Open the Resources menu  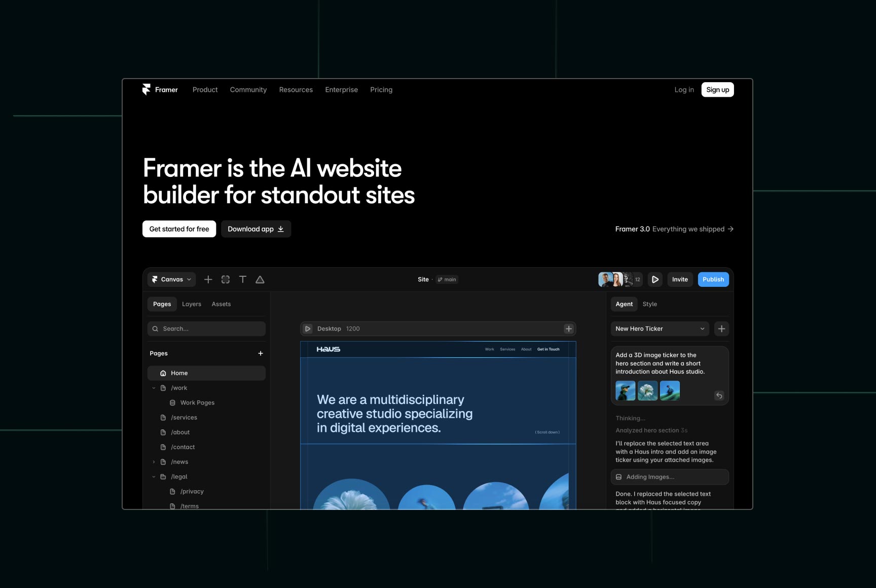click(296, 90)
